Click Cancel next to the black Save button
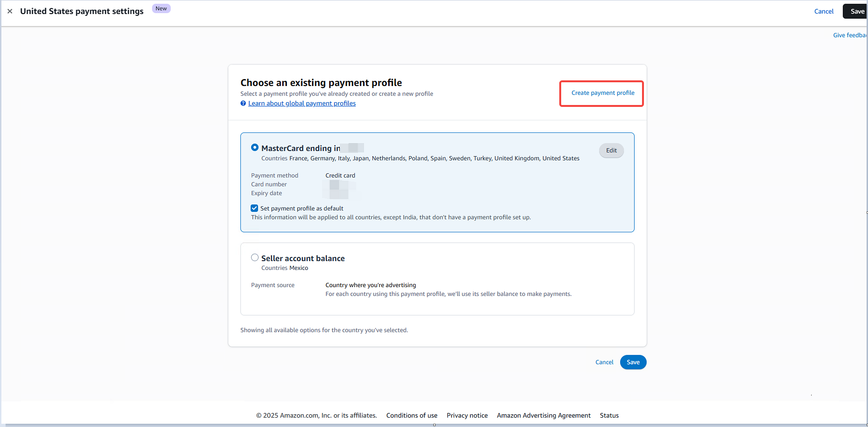The height and width of the screenshot is (427, 868). 823,11
